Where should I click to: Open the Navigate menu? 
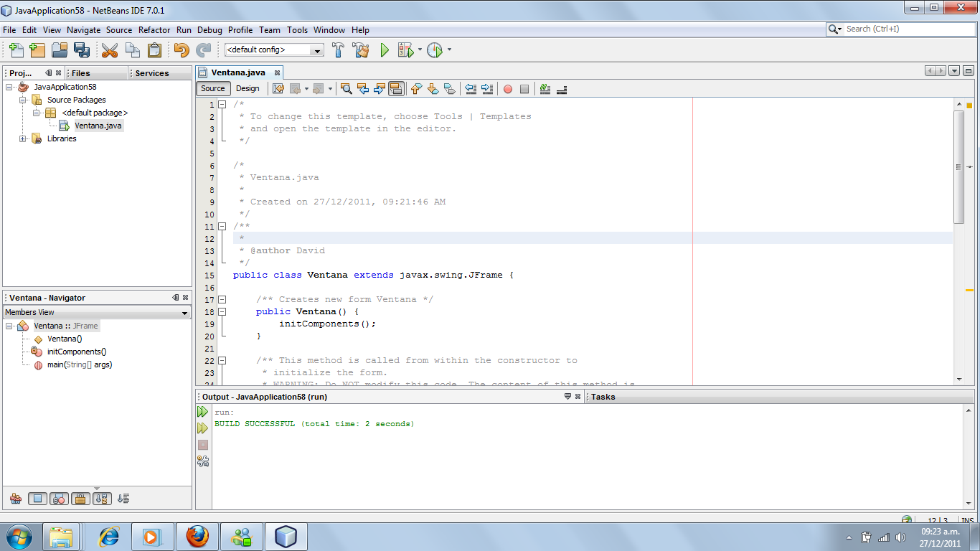point(84,30)
